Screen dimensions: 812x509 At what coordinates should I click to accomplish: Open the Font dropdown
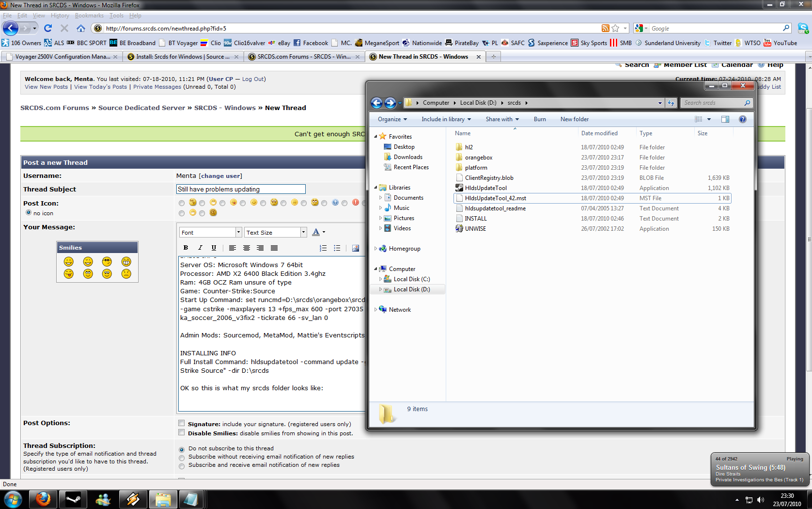tap(210, 233)
